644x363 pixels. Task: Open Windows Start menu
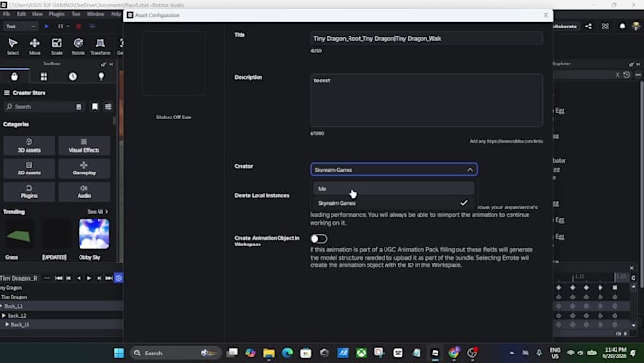point(118,353)
